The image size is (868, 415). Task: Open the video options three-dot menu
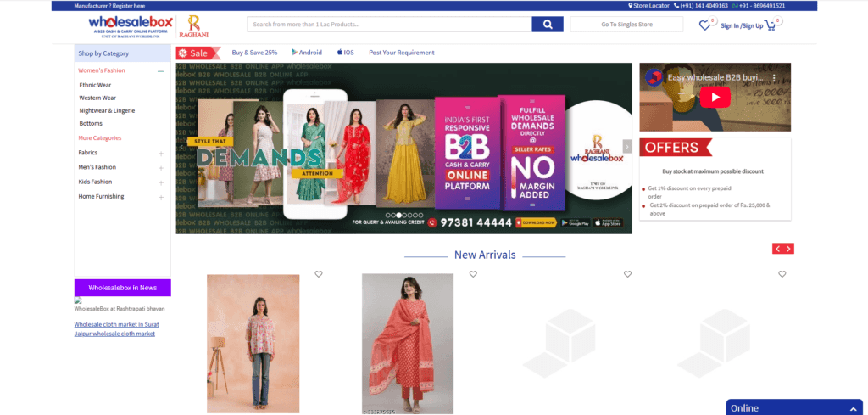point(775,78)
